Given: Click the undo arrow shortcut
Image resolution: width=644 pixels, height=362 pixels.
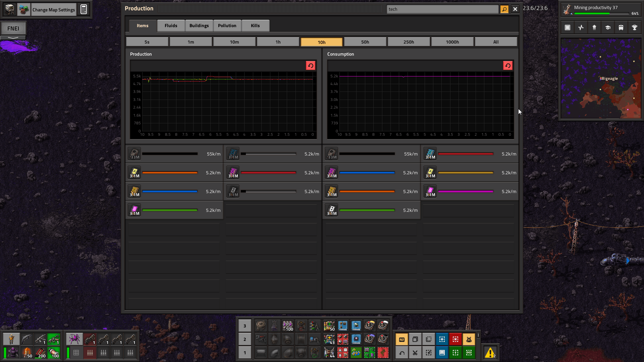Looking at the screenshot, I should [401, 353].
